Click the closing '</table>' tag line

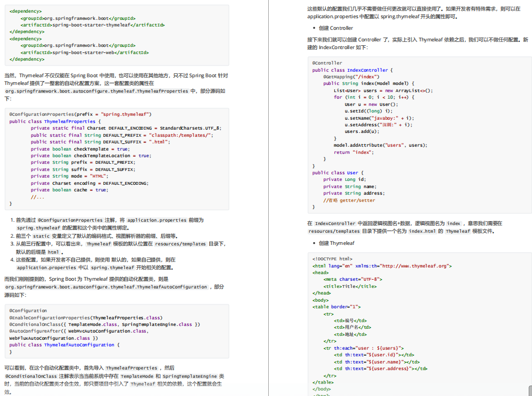pos(323,382)
